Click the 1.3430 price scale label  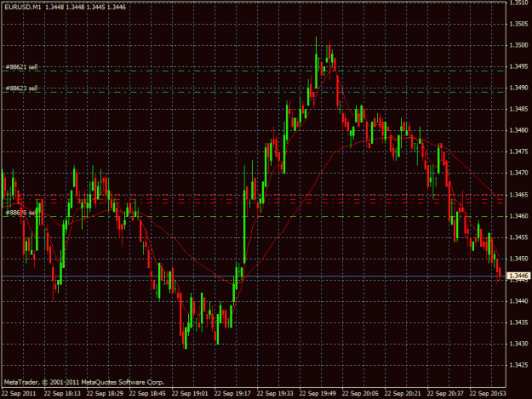[x=518, y=344]
